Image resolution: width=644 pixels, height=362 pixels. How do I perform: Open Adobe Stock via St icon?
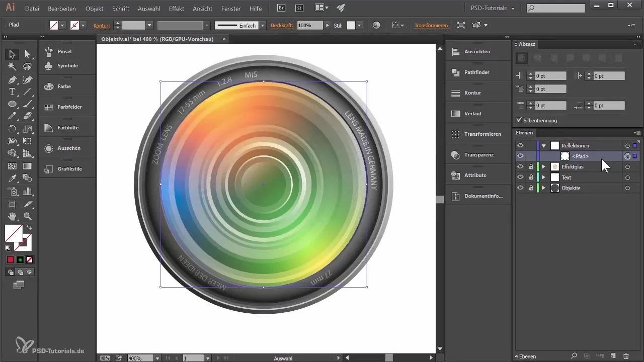[x=299, y=8]
